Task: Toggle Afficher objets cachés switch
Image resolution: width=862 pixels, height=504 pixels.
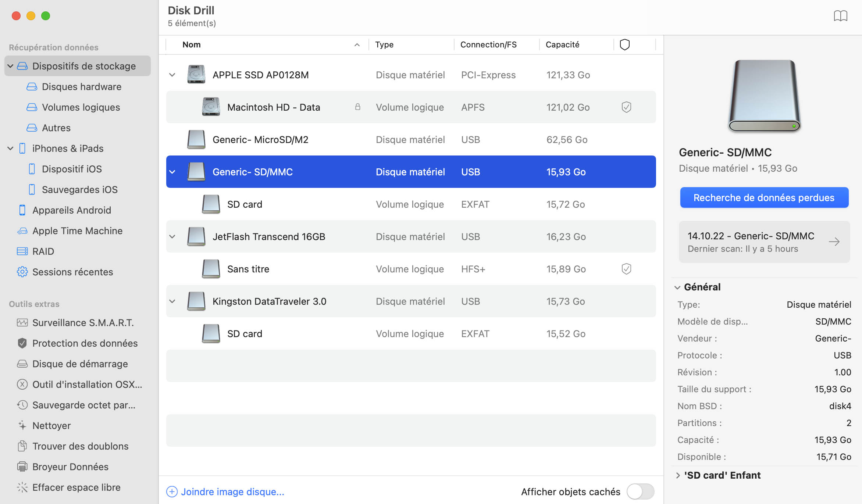Action: [640, 492]
